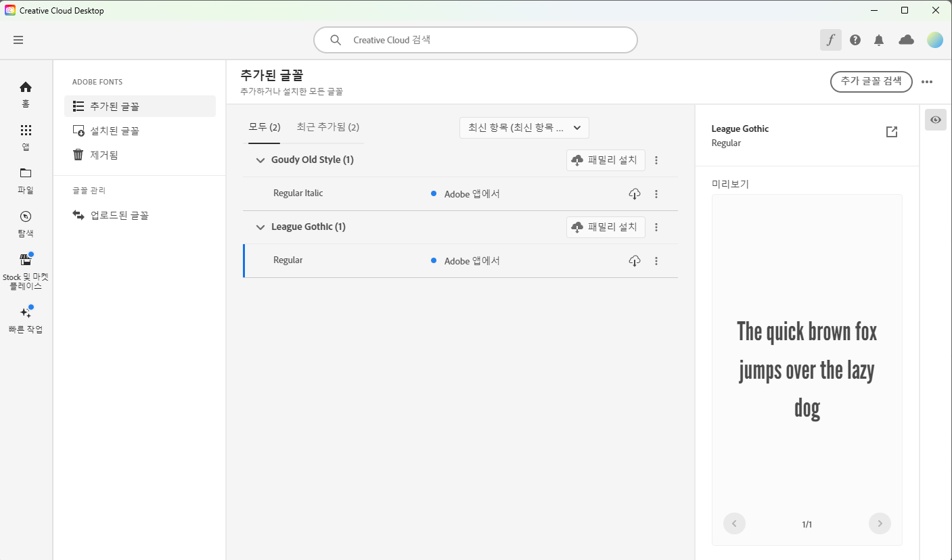Viewport: 952px width, 560px height.
Task: Open more options for Goudy Old Style family
Action: pos(656,160)
